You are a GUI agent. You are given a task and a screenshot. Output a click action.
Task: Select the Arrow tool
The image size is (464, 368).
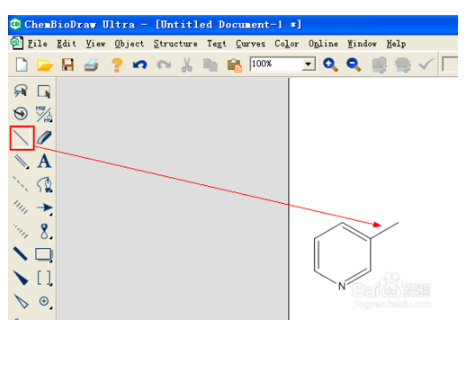point(44,208)
